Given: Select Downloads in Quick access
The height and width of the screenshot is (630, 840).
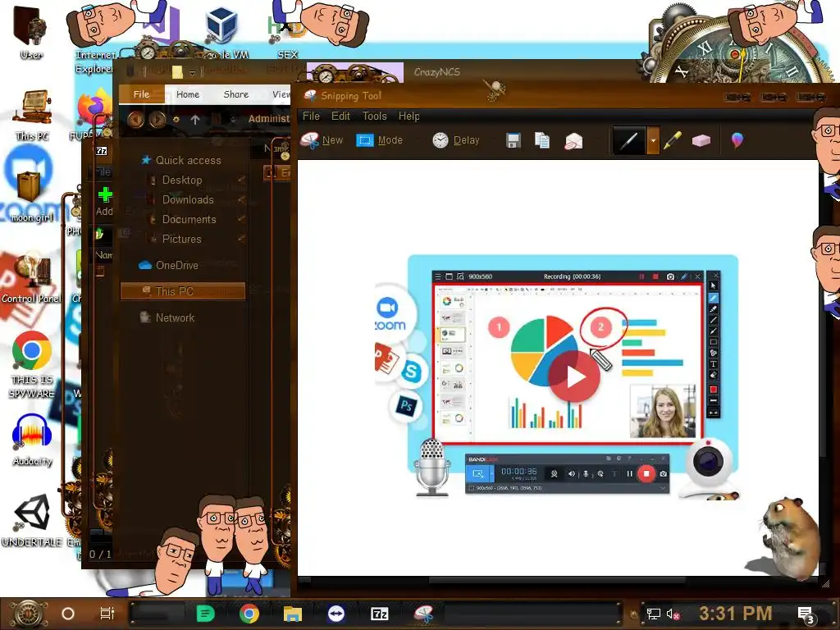Looking at the screenshot, I should point(188,200).
